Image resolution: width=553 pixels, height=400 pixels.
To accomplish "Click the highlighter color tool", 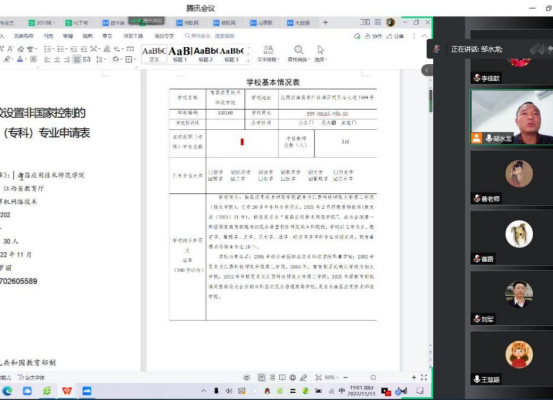I will tap(7, 59).
